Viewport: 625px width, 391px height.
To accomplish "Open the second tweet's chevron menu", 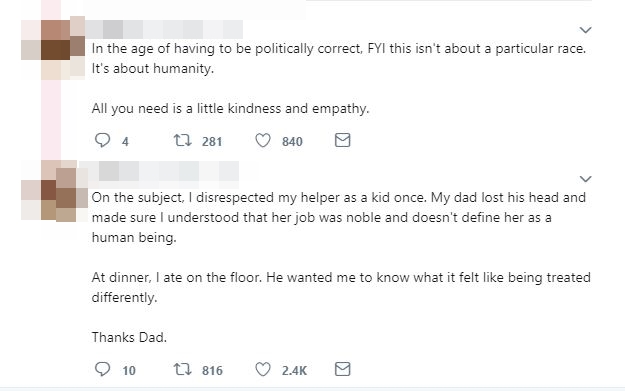I will (585, 179).
